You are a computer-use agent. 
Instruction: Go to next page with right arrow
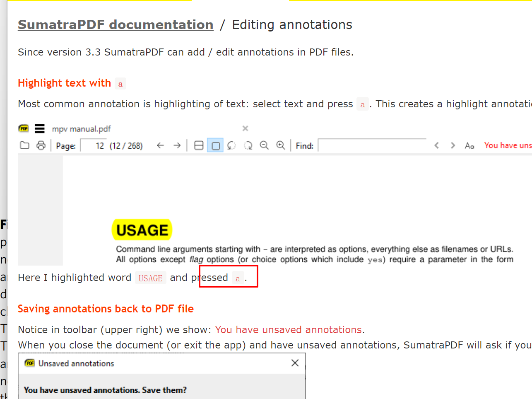point(177,145)
